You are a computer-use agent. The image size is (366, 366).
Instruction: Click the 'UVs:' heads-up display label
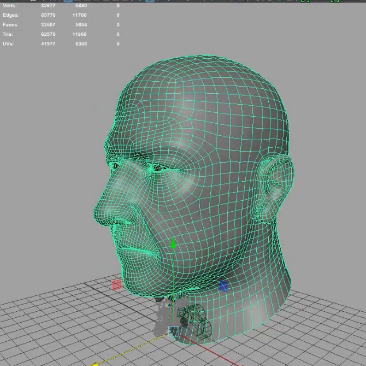point(8,44)
